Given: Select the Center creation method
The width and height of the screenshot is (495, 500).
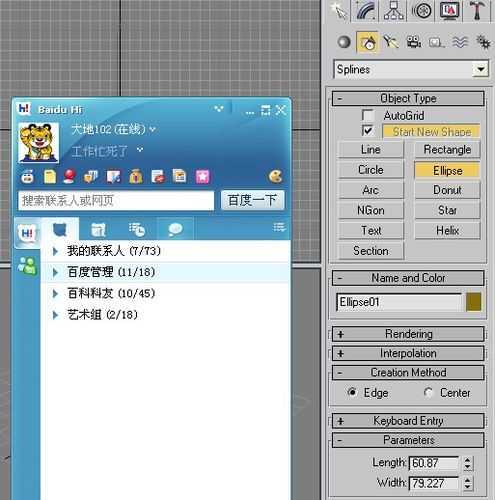Looking at the screenshot, I should (x=428, y=393).
